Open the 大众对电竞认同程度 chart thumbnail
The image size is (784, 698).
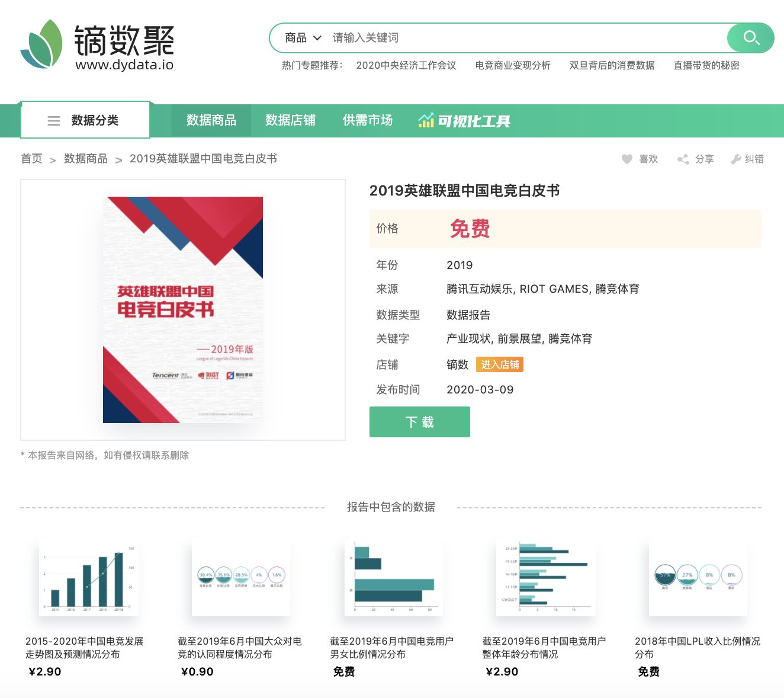pos(241,578)
